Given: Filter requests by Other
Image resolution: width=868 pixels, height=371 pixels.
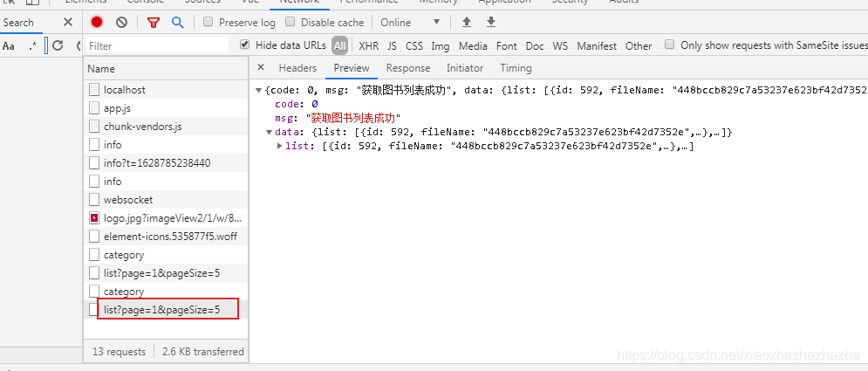Looking at the screenshot, I should click(639, 46).
